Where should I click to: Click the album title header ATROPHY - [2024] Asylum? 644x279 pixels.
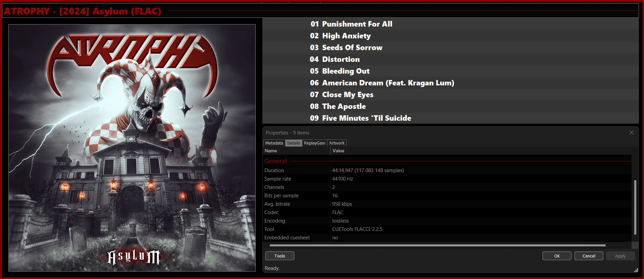(83, 11)
